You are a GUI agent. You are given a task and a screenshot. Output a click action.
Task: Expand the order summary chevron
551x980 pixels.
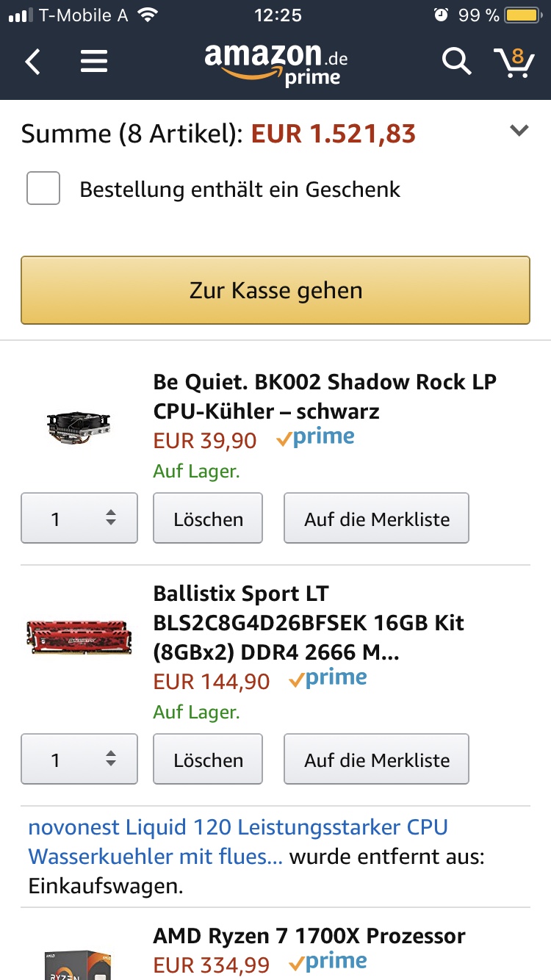519,130
